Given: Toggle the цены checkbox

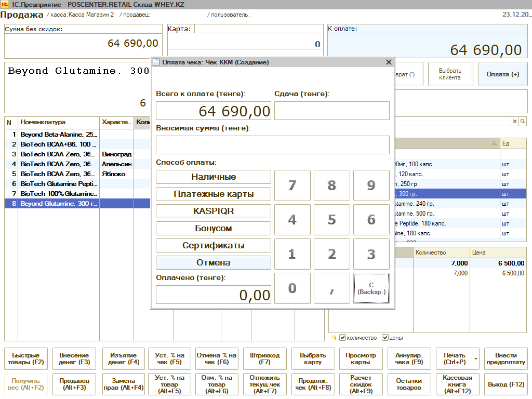Looking at the screenshot, I should 385,338.
